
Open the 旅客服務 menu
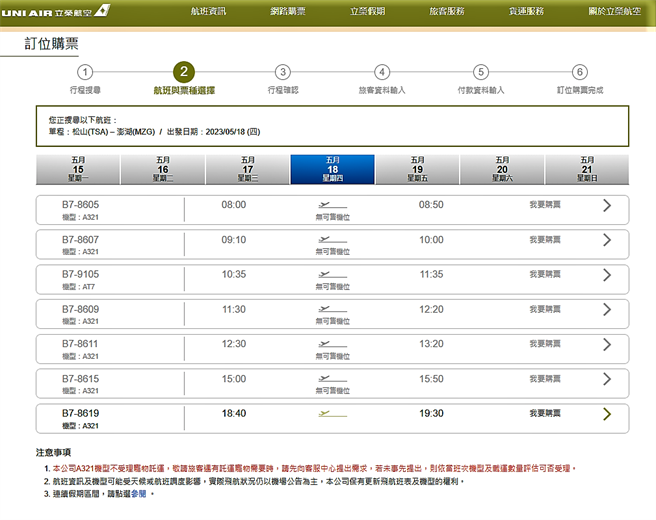pos(447,11)
